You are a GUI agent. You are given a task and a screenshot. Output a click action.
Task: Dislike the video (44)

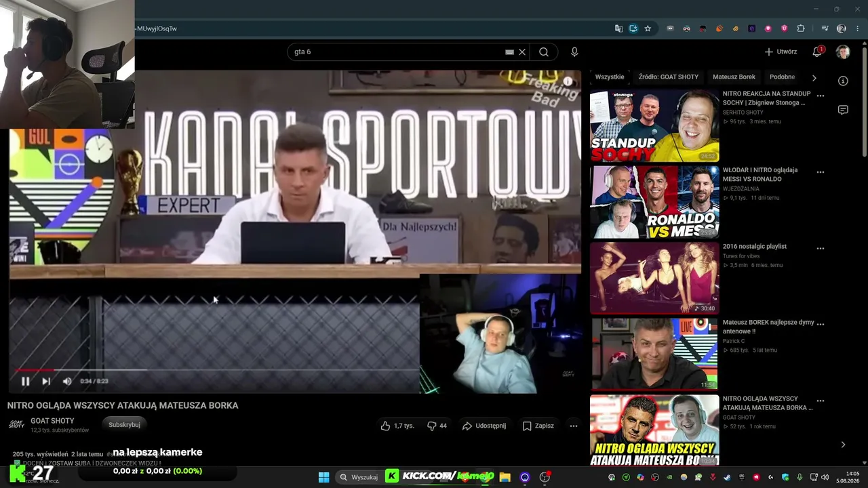point(437,426)
